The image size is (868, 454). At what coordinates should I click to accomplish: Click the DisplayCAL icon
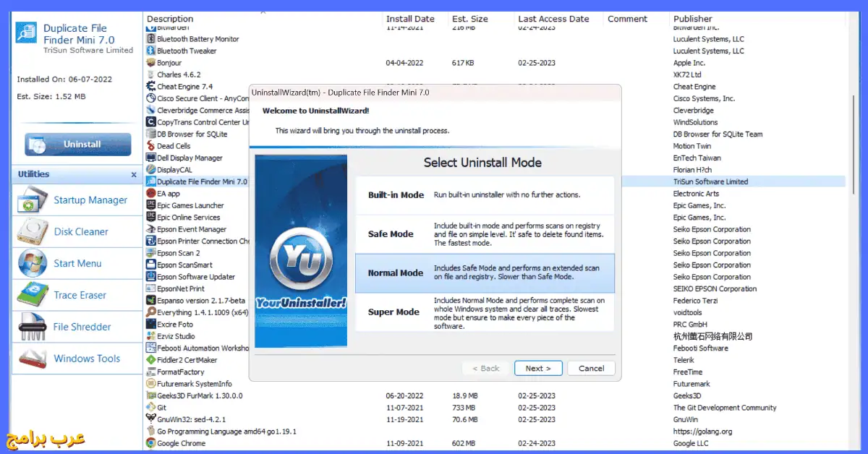coord(151,170)
